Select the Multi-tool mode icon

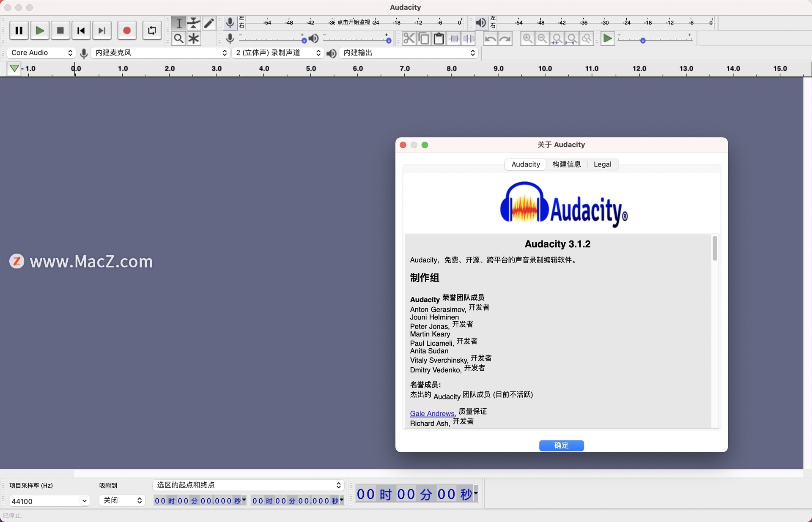pos(194,38)
